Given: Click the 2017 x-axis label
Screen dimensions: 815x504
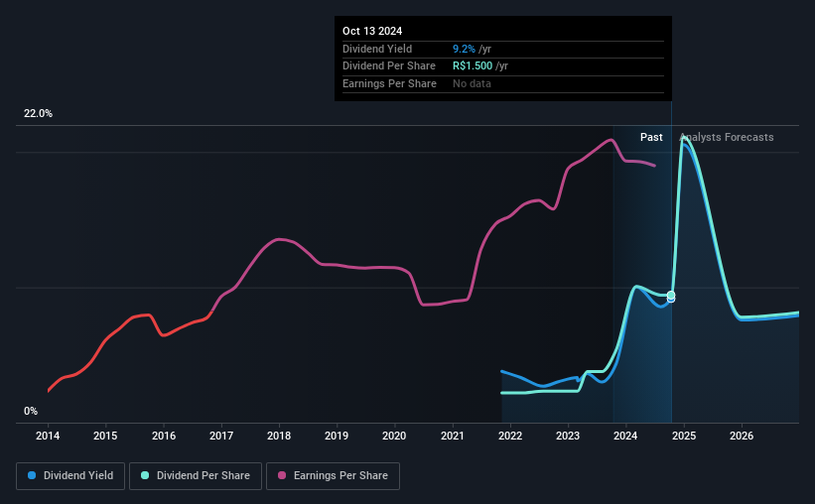Looking at the screenshot, I should coord(221,436).
